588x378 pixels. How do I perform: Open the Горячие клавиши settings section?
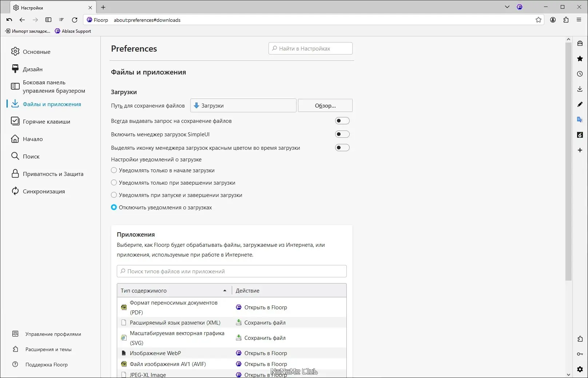pos(46,121)
